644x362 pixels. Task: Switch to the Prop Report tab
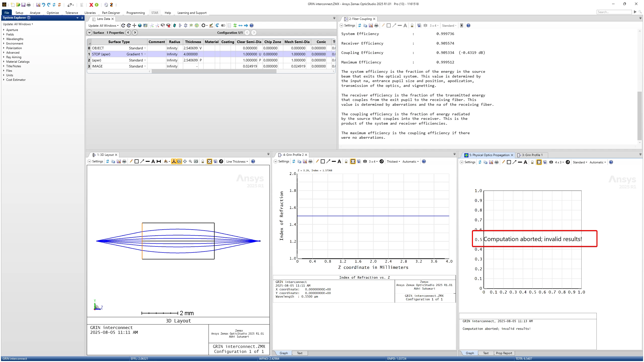(x=504, y=353)
